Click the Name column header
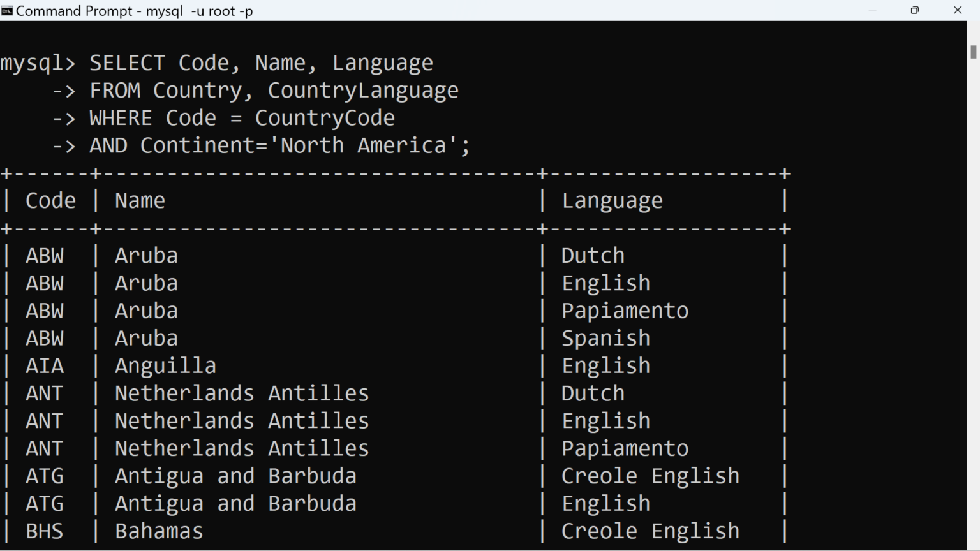The image size is (980, 551). click(x=140, y=200)
